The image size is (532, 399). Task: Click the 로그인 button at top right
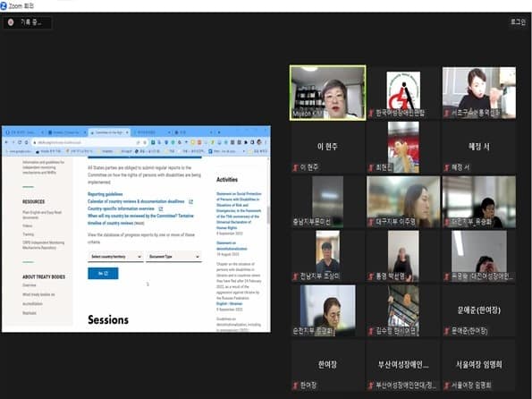tap(518, 22)
